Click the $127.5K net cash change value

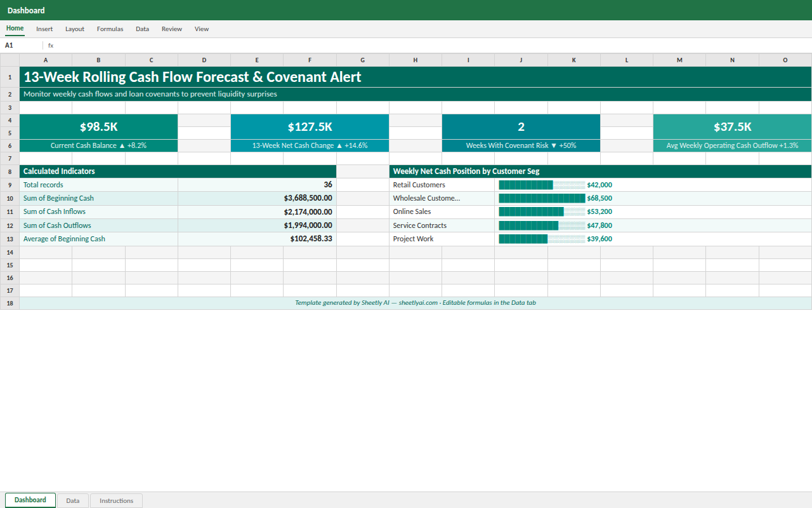pos(310,127)
